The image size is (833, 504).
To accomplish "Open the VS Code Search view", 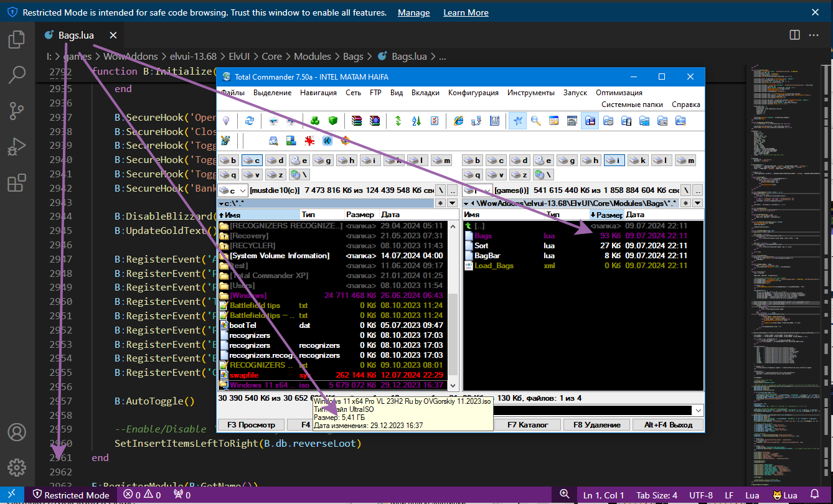I will point(17,75).
